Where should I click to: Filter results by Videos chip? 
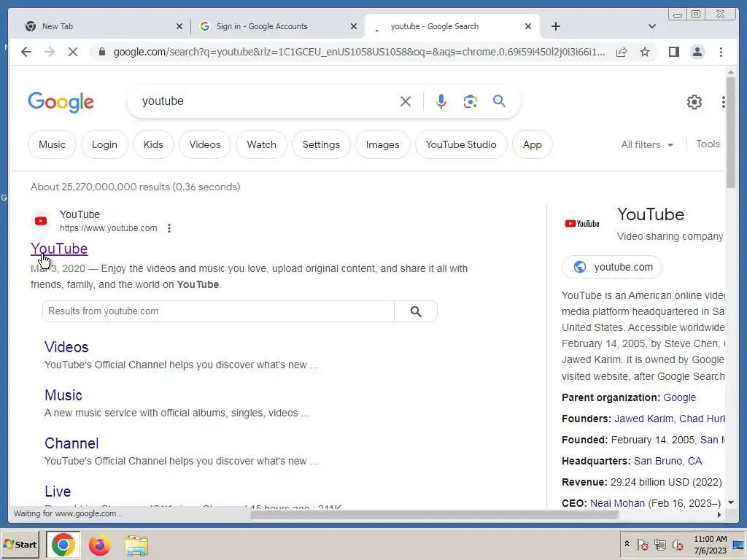pyautogui.click(x=205, y=145)
